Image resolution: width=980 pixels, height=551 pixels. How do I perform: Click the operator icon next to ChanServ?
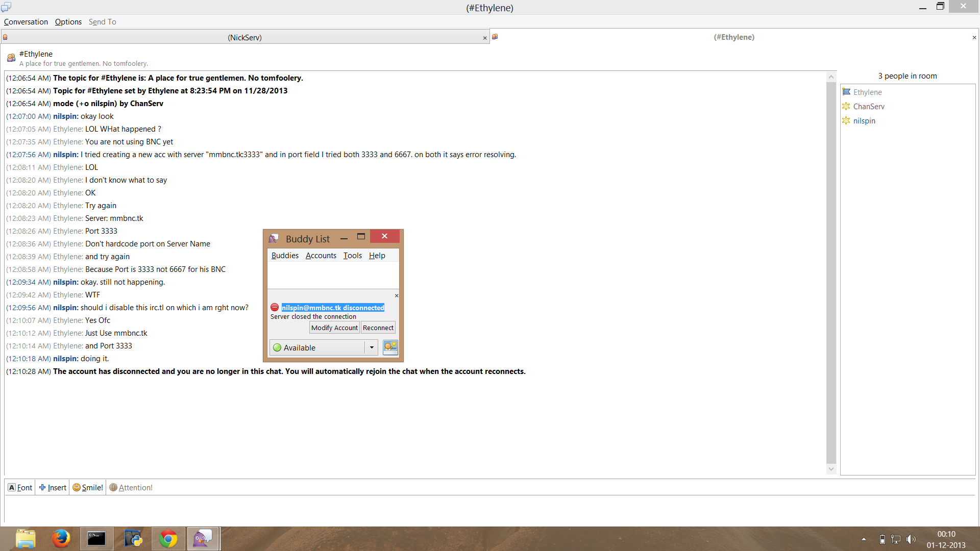[846, 106]
